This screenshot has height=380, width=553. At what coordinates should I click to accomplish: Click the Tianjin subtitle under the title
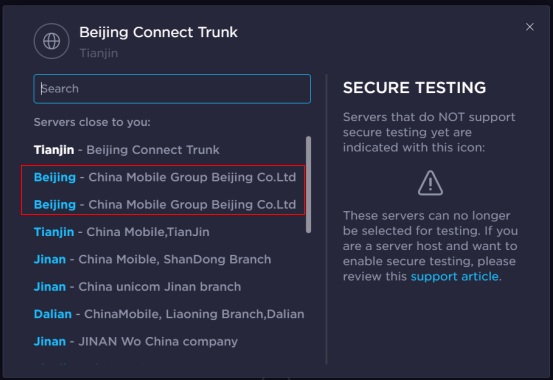tap(99, 53)
